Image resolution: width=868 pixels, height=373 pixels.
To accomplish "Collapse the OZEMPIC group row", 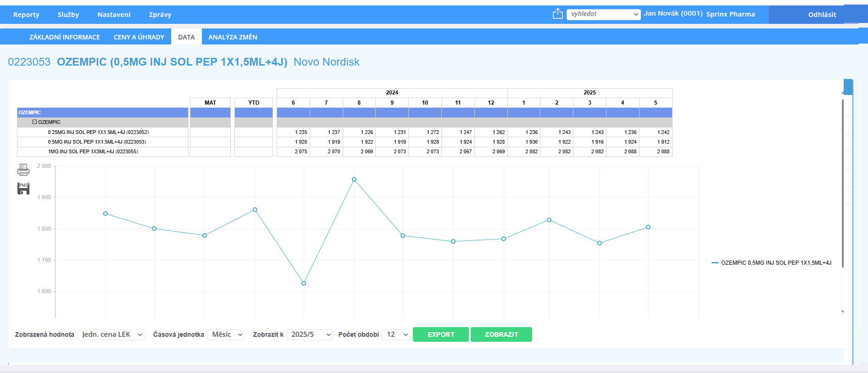I will pos(34,122).
